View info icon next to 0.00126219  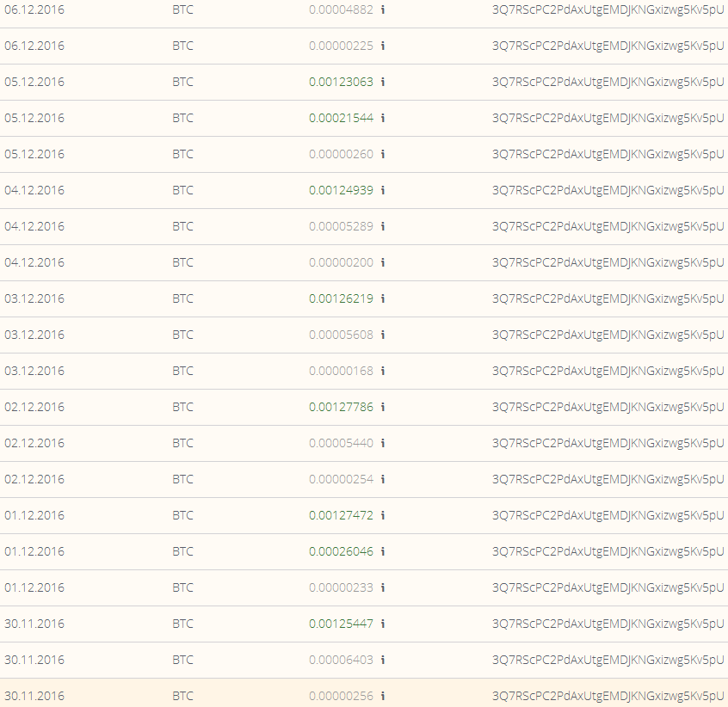coord(383,298)
